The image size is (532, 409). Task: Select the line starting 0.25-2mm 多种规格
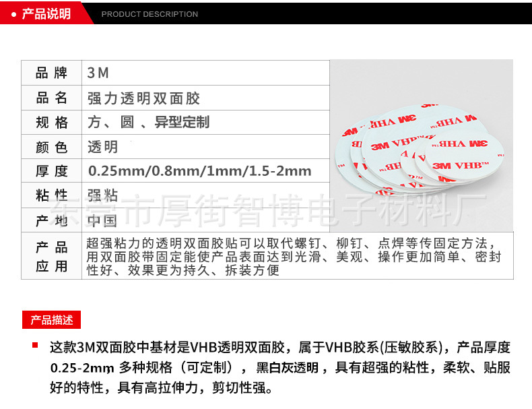click(280, 368)
